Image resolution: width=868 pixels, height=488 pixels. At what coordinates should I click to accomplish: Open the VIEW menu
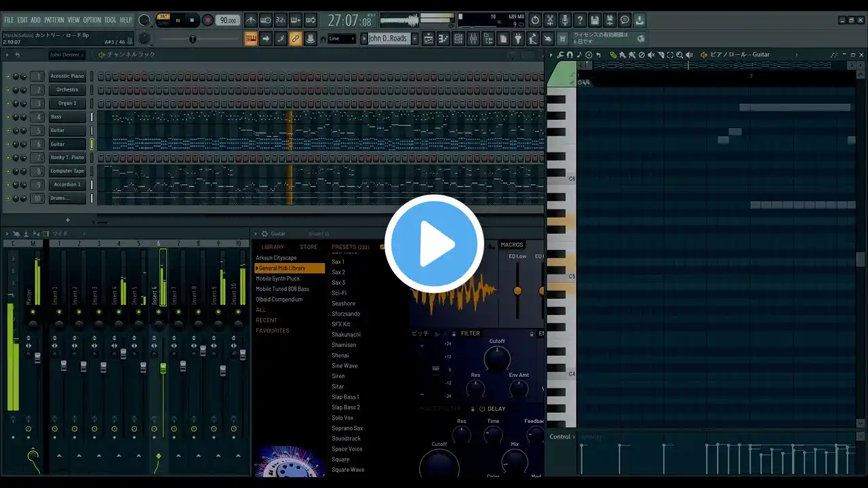click(x=73, y=20)
